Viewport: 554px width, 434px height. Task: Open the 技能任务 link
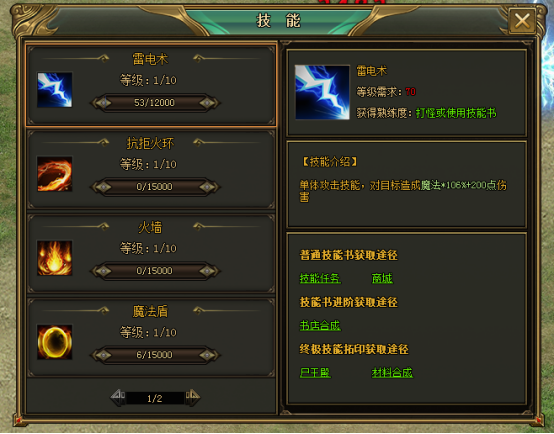pyautogui.click(x=320, y=278)
